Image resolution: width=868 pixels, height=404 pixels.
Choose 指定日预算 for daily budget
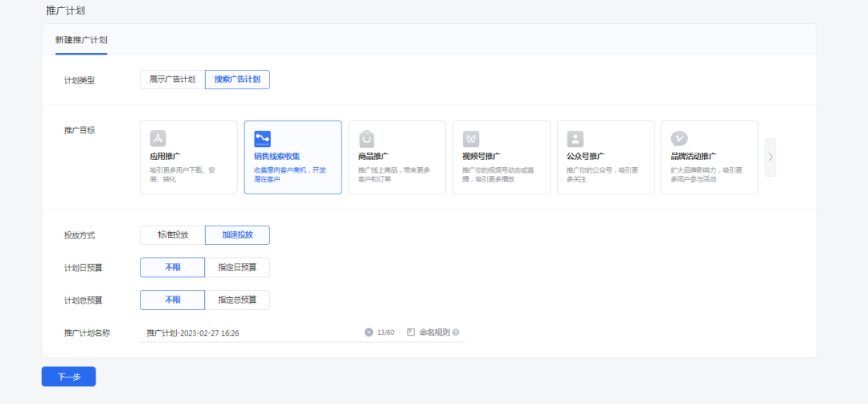(x=237, y=267)
